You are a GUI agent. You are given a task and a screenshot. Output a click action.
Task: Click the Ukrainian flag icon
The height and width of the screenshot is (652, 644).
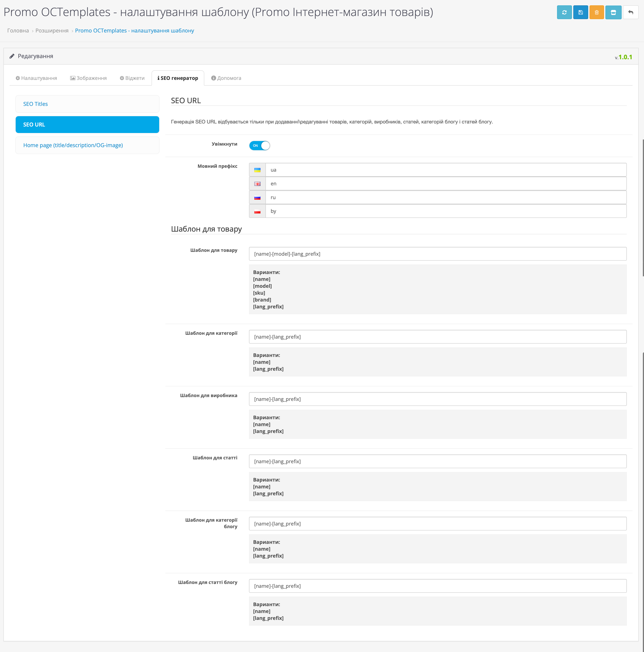[257, 170]
